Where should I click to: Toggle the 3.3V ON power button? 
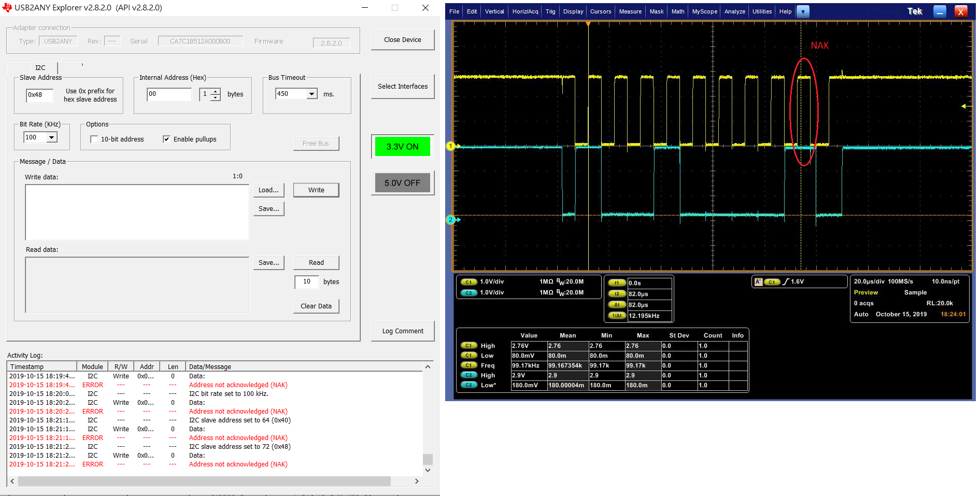[x=403, y=147]
